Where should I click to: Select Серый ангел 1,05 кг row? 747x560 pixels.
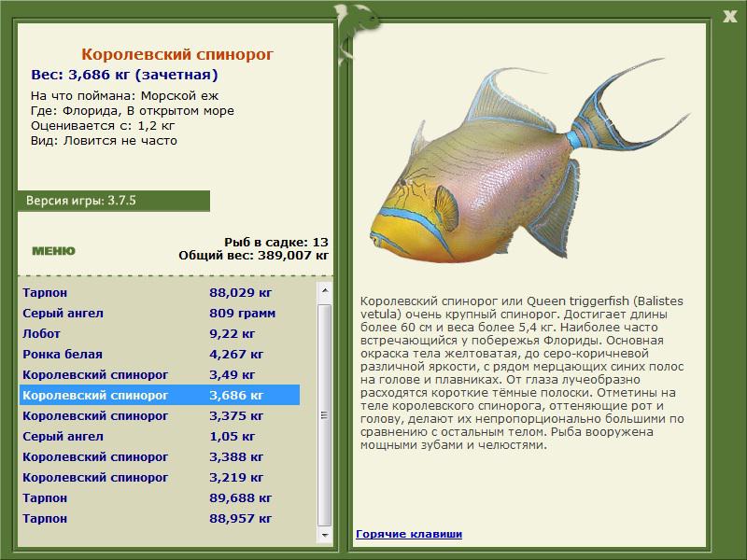coord(160,436)
